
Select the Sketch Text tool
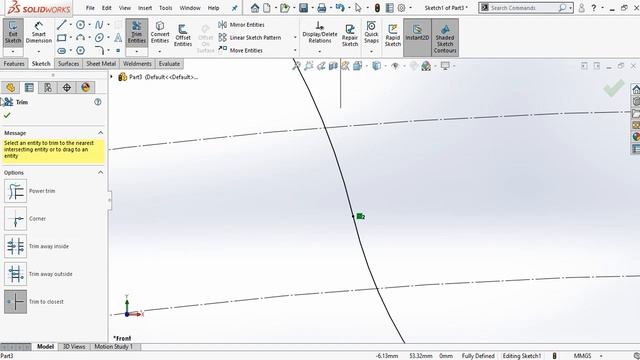point(118,38)
